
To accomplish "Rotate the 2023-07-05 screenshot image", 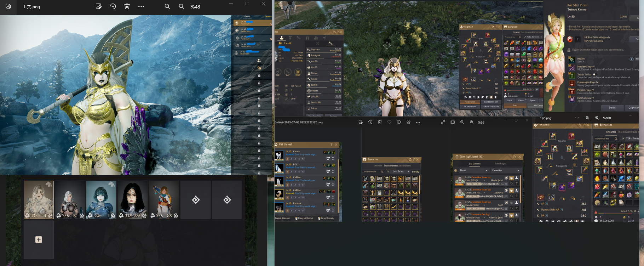I will [x=370, y=122].
